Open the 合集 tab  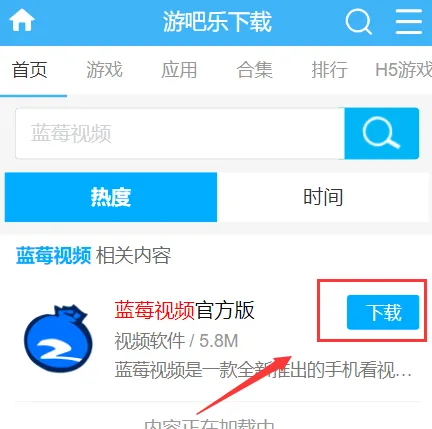(x=255, y=70)
